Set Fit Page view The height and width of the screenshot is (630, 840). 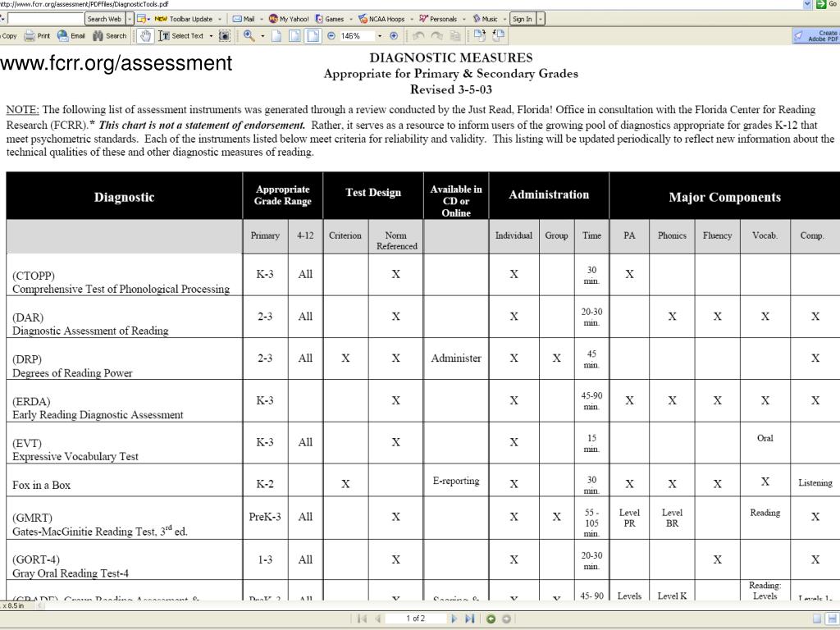tap(294, 36)
